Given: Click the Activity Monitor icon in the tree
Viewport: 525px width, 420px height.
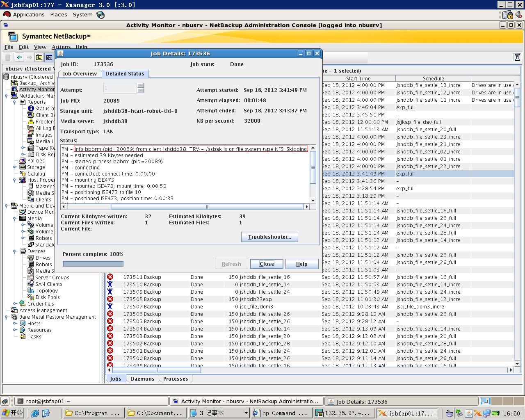Looking at the screenshot, I should coord(14,89).
